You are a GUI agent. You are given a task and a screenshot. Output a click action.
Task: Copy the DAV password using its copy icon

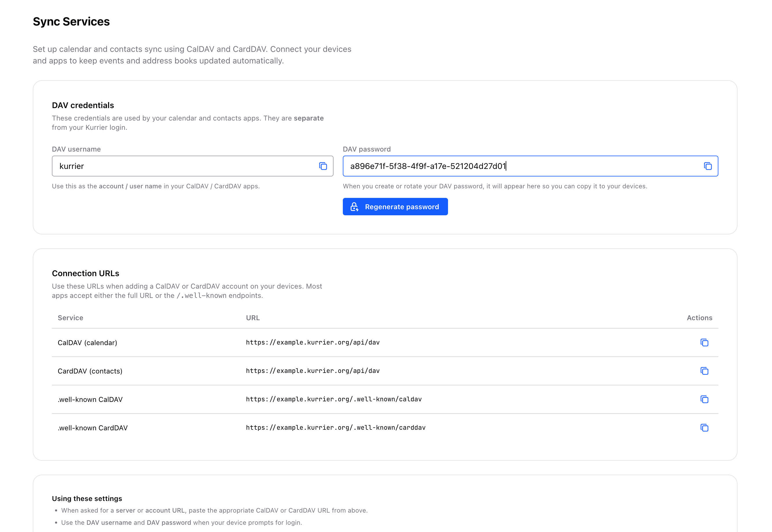[x=707, y=166]
